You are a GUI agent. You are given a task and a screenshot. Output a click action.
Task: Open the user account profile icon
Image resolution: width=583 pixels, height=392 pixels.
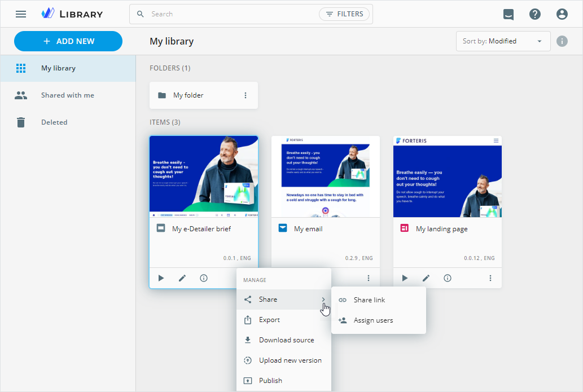tap(562, 14)
